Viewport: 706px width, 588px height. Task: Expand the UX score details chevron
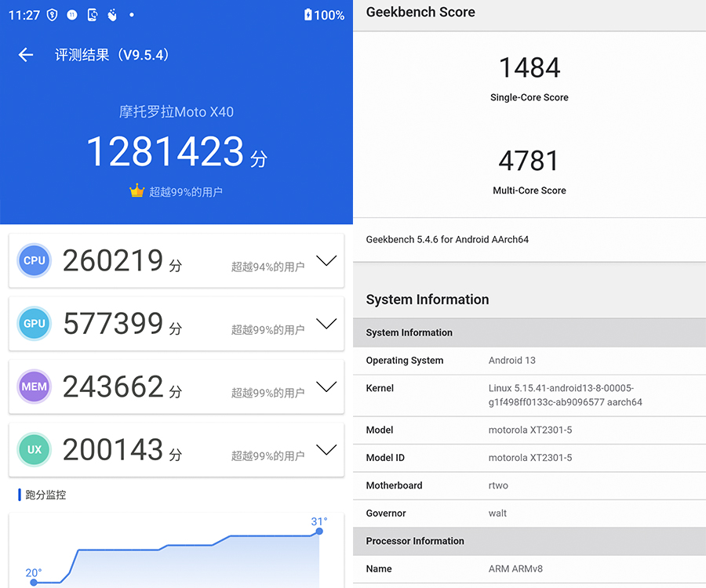coord(326,449)
